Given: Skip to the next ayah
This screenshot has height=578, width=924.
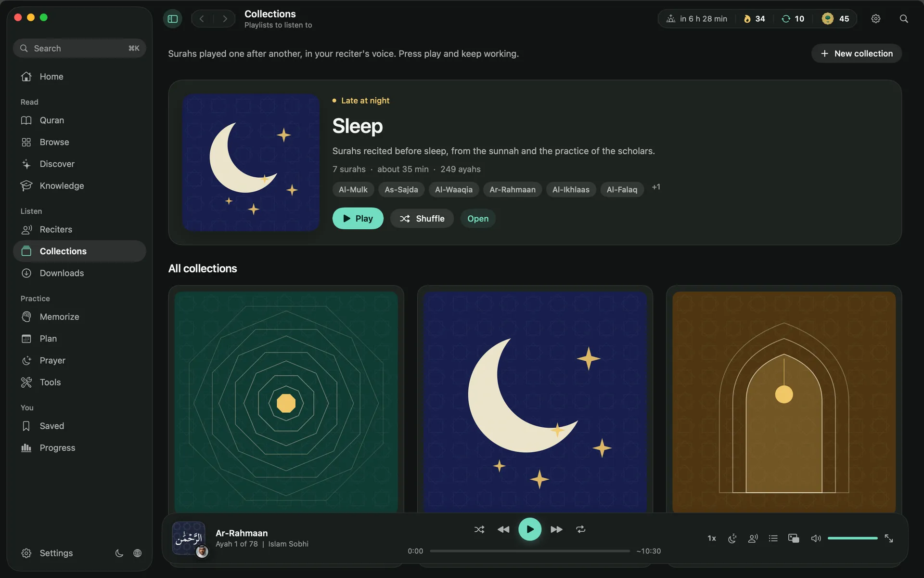Looking at the screenshot, I should click(556, 529).
